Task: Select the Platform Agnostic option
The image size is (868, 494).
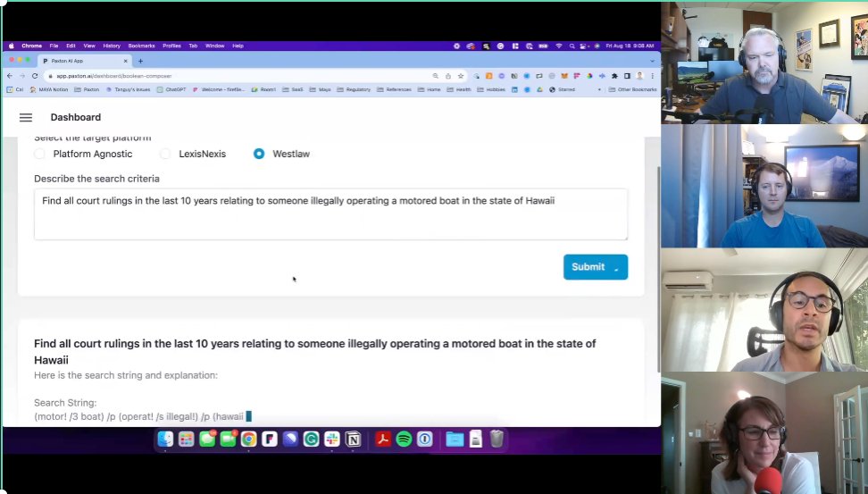Action: pos(39,154)
